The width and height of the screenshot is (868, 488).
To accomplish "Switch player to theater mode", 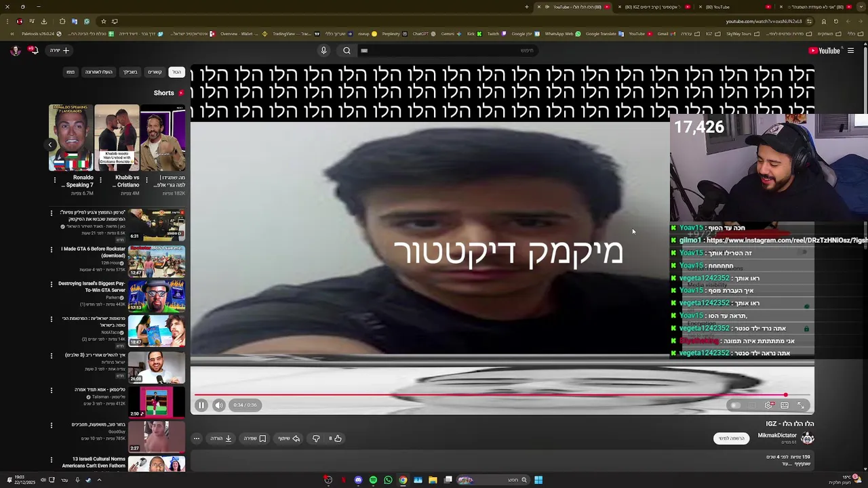I will click(x=785, y=405).
